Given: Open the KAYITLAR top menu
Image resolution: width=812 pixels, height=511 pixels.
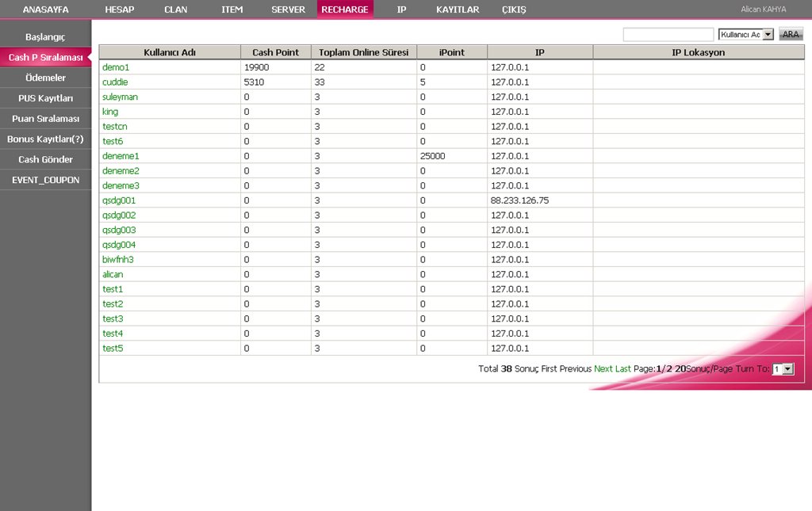Looking at the screenshot, I should click(458, 10).
